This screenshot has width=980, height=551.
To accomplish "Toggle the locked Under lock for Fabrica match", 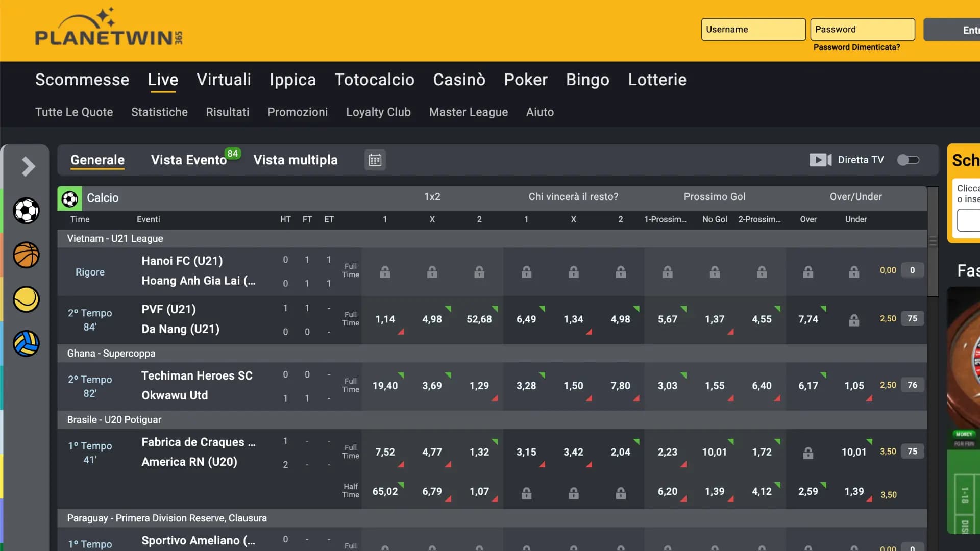I will pyautogui.click(x=808, y=452).
